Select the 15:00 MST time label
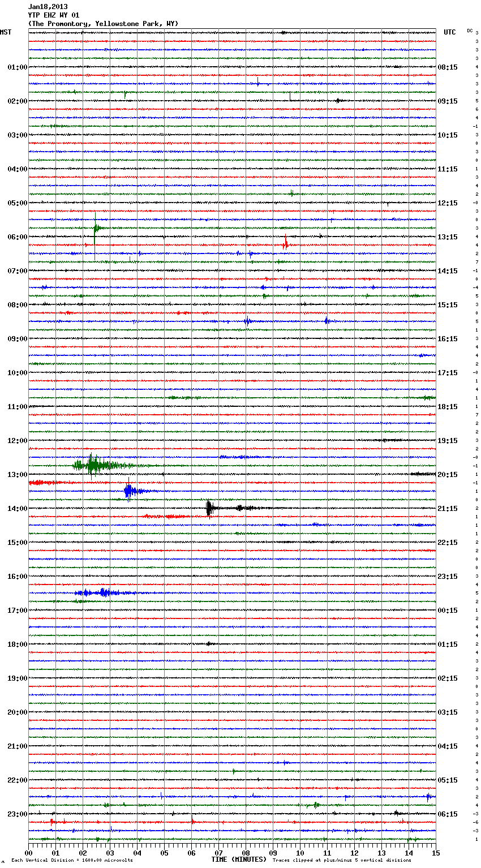Viewport: 481px width, 868px height. pyautogui.click(x=18, y=543)
